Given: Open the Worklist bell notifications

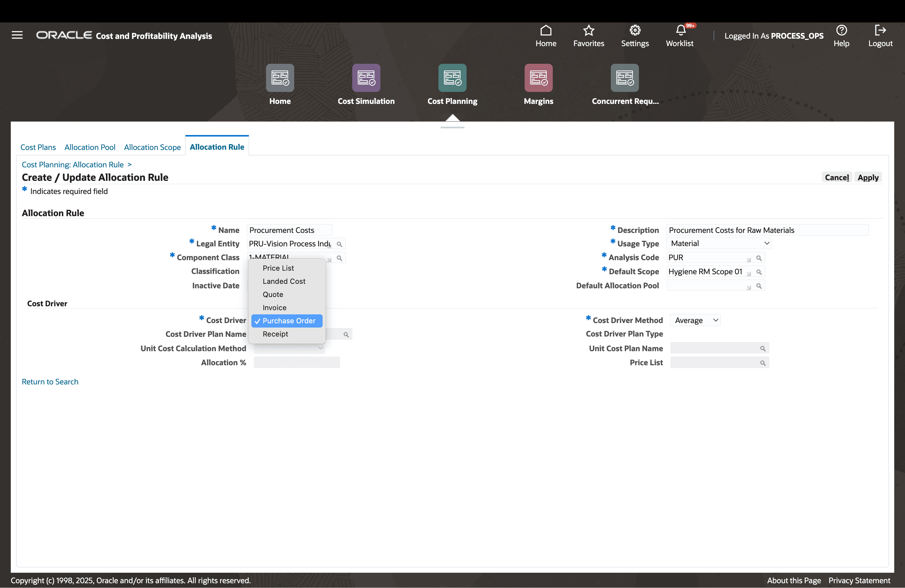Looking at the screenshot, I should 680,31.
